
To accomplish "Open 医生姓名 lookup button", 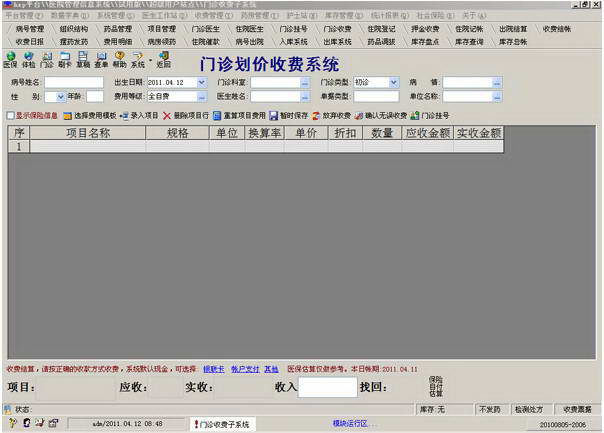I will coord(305,97).
